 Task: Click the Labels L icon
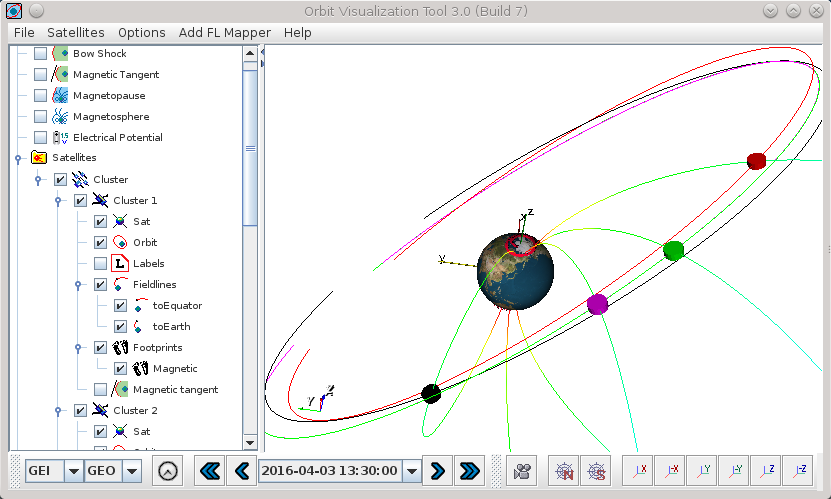(x=120, y=264)
